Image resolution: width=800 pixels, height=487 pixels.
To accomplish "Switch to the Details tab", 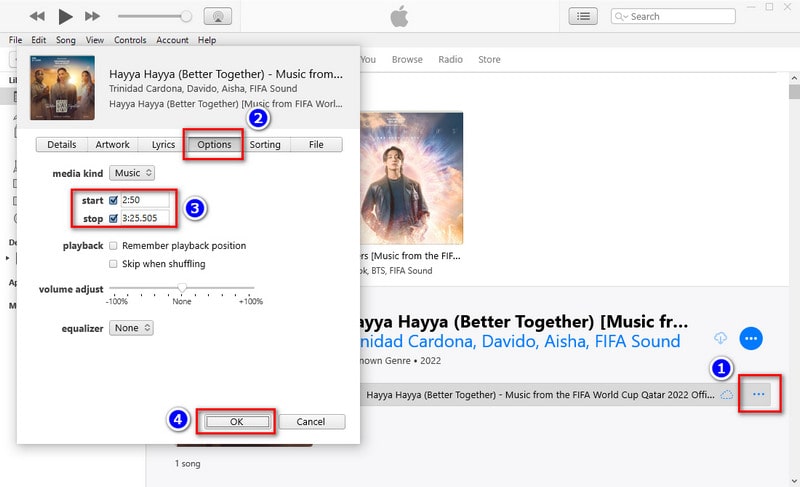I will click(62, 144).
